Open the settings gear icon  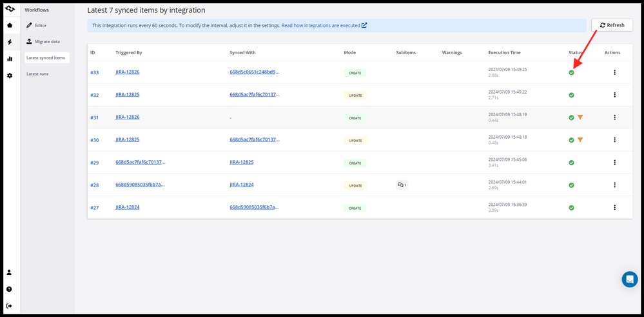tap(10, 76)
